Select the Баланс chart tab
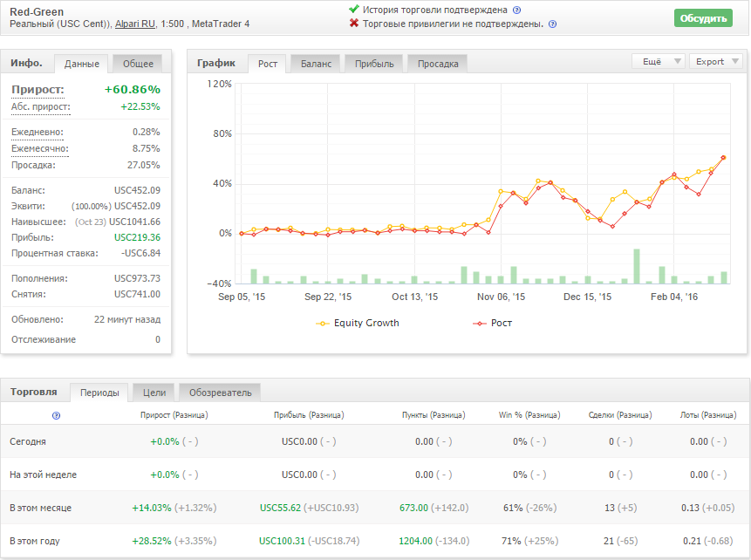This screenshot has width=751, height=560. coord(316,64)
